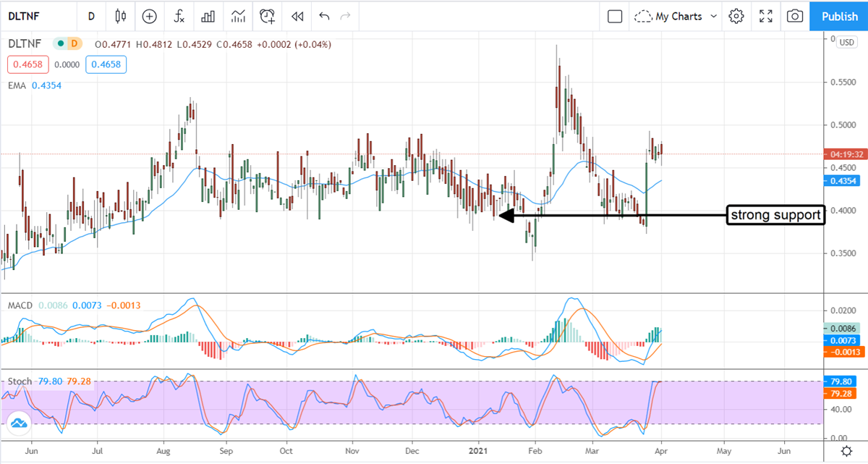Create an alert with the alarm clock icon
Image resolution: width=868 pixels, height=464 pixels.
click(x=268, y=16)
